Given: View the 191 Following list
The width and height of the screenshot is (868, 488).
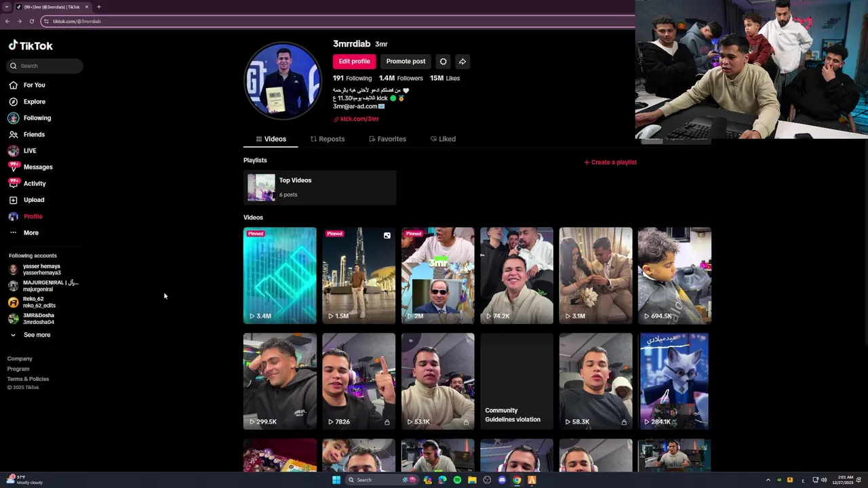Looking at the screenshot, I should (x=352, y=78).
